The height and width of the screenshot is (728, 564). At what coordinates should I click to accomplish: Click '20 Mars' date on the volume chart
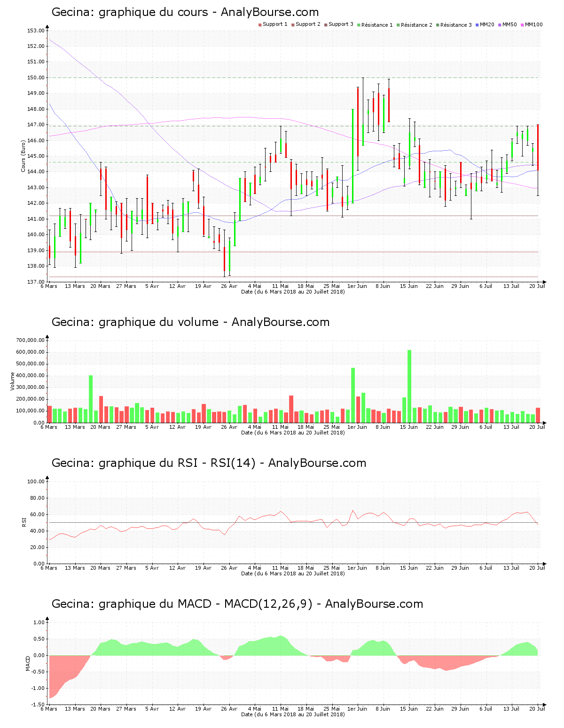101,427
